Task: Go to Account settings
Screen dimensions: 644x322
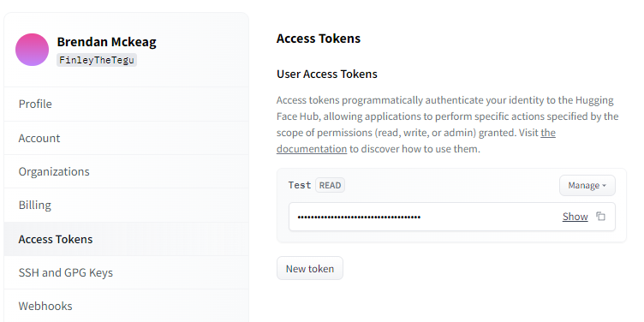Action: coord(127,138)
